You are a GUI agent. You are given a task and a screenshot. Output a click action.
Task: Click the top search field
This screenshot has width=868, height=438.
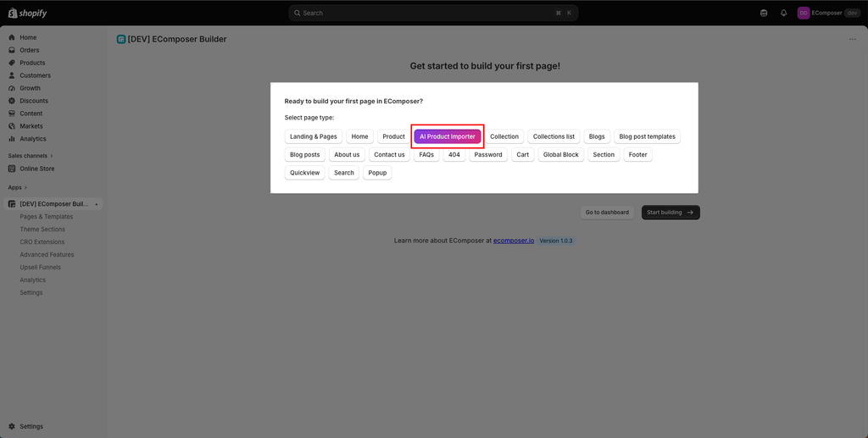pyautogui.click(x=433, y=13)
